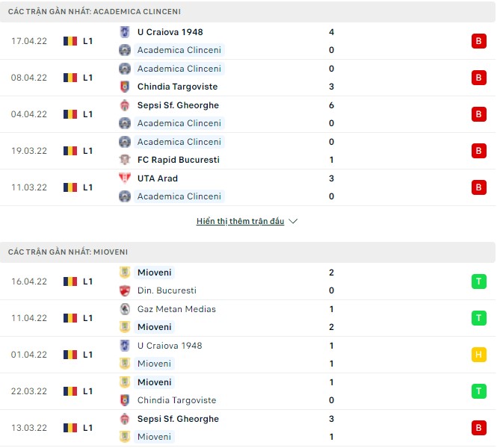Screen dimensions: 503x448
Task: Click the red B badge for 13.03.22 match
Action: point(479,428)
